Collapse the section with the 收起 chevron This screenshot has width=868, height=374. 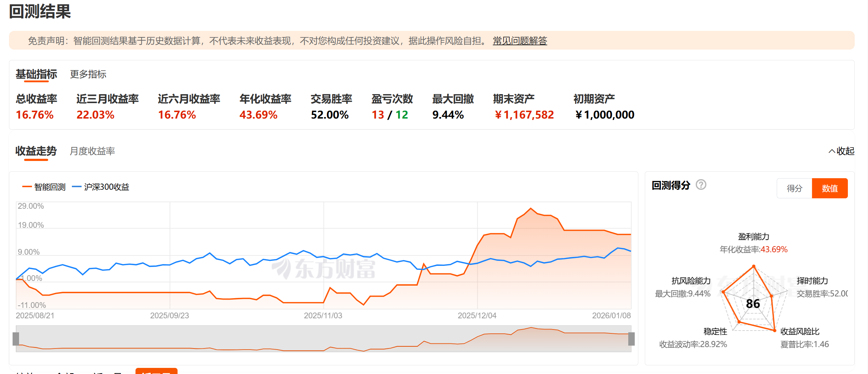click(841, 151)
